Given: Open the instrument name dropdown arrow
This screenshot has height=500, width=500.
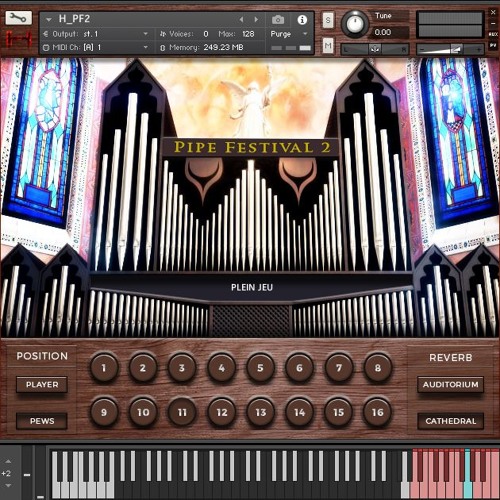Looking at the screenshot, I should (49, 20).
